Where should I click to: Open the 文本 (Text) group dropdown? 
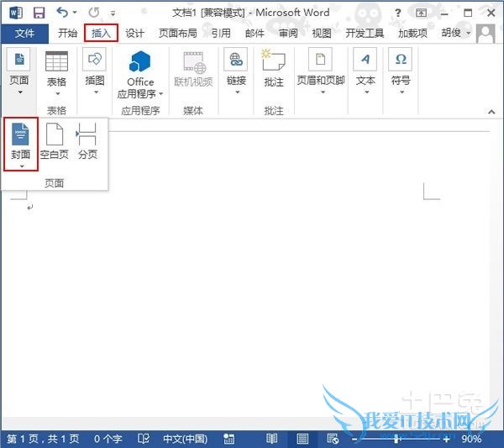coord(365,71)
